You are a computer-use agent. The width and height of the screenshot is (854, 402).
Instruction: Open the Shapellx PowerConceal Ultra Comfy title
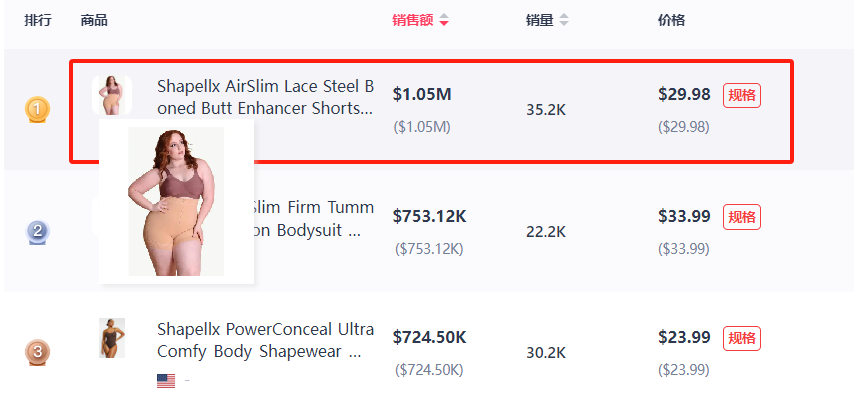pyautogui.click(x=265, y=340)
